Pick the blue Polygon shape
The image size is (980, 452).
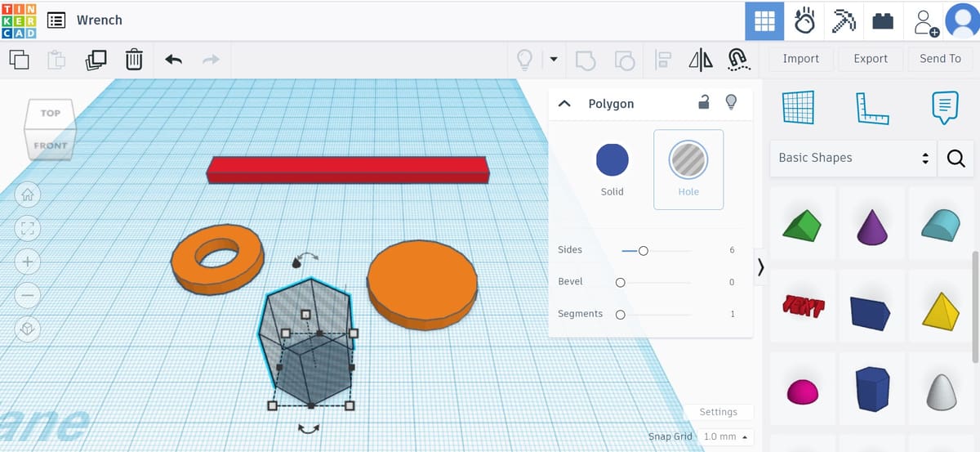coord(871,389)
